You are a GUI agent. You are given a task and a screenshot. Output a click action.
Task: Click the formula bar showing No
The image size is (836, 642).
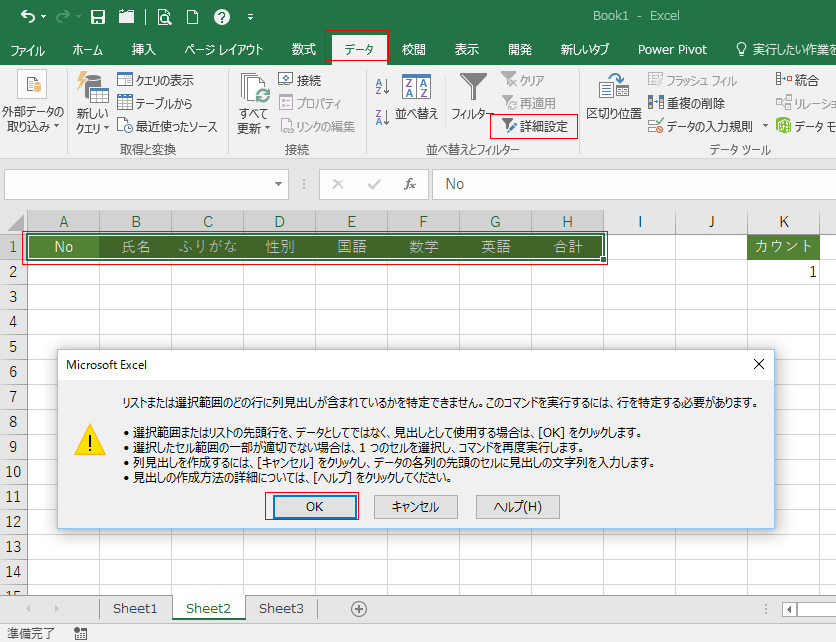630,184
